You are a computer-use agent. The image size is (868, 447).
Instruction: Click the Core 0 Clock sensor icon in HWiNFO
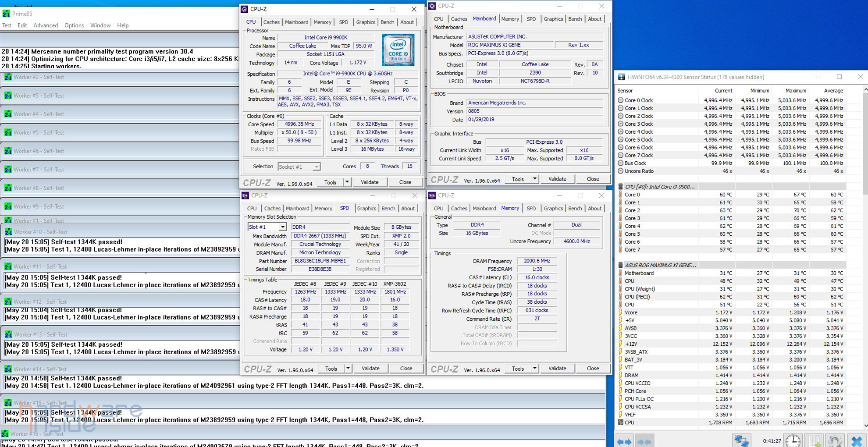click(620, 100)
